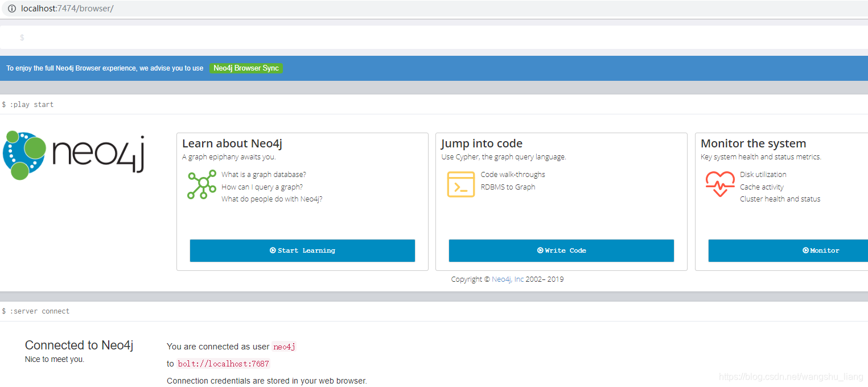868x387 pixels.
Task: Select the ':server connect' command text
Action: click(x=39, y=311)
